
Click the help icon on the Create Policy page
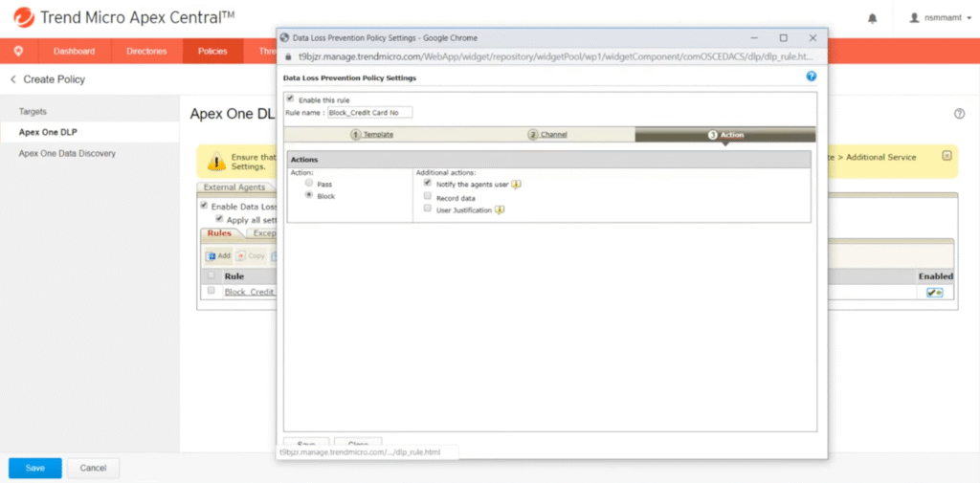point(959,114)
